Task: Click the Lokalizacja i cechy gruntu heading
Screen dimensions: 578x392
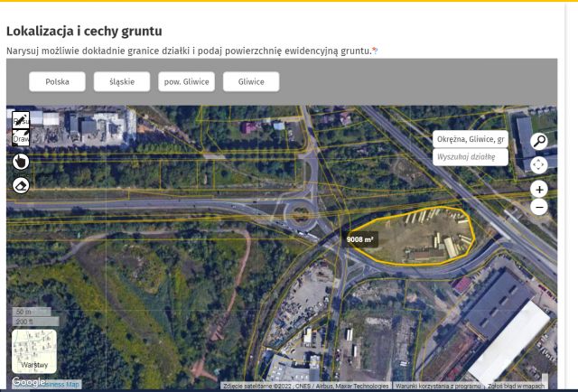Action: point(84,31)
